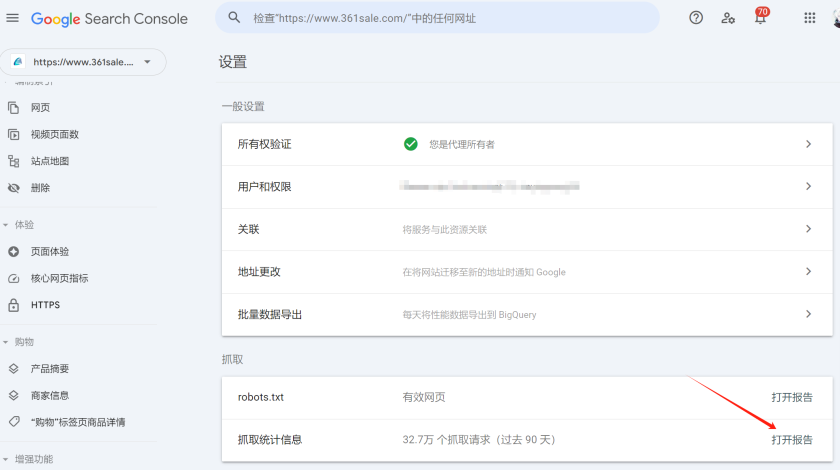Click the 视频页面数 video icon
The height and width of the screenshot is (470, 840).
tap(13, 135)
